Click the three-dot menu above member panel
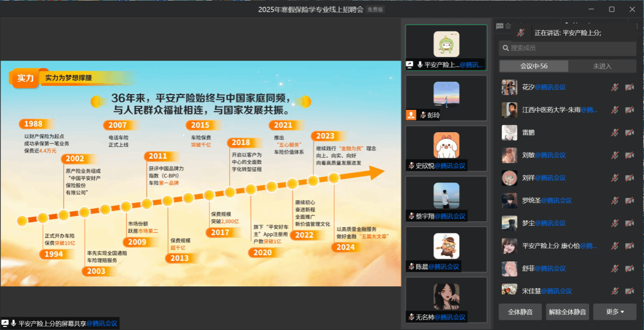The image size is (644, 330). [x=637, y=26]
